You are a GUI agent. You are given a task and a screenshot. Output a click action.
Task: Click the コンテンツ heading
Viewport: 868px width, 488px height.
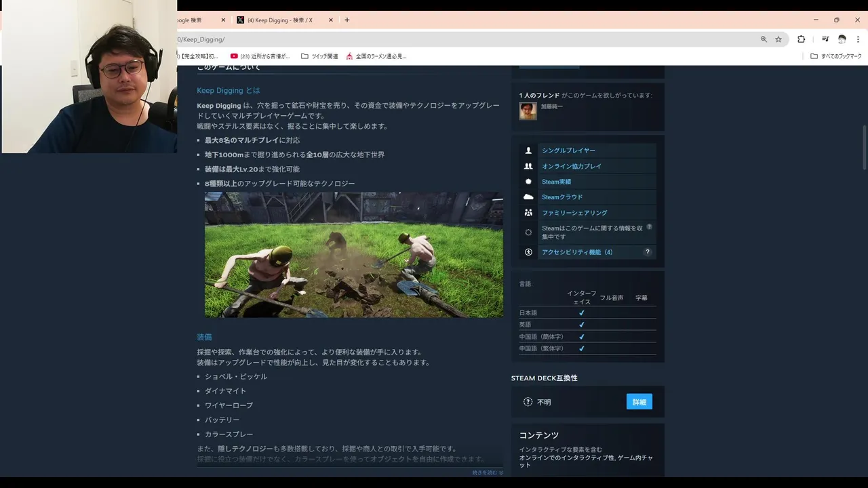click(x=539, y=435)
